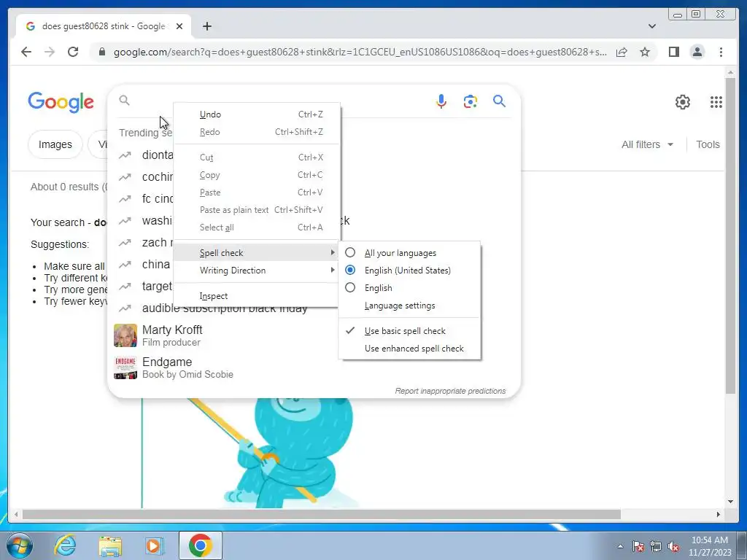Choose Undo in the context menu
Screen dimensions: 747x560
pyautogui.click(x=257, y=114)
